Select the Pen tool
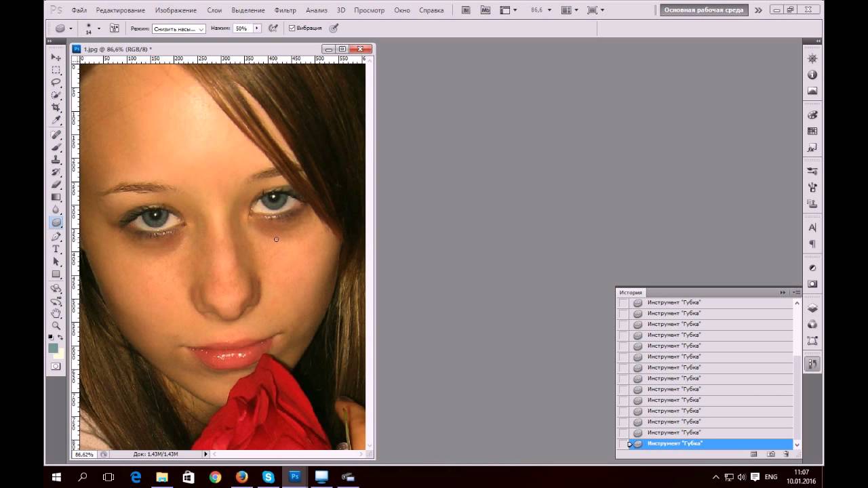The image size is (868, 488). (x=56, y=237)
